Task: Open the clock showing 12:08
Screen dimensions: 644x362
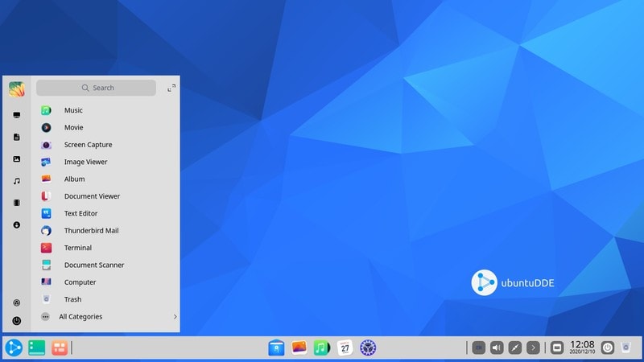Action: tap(582, 348)
